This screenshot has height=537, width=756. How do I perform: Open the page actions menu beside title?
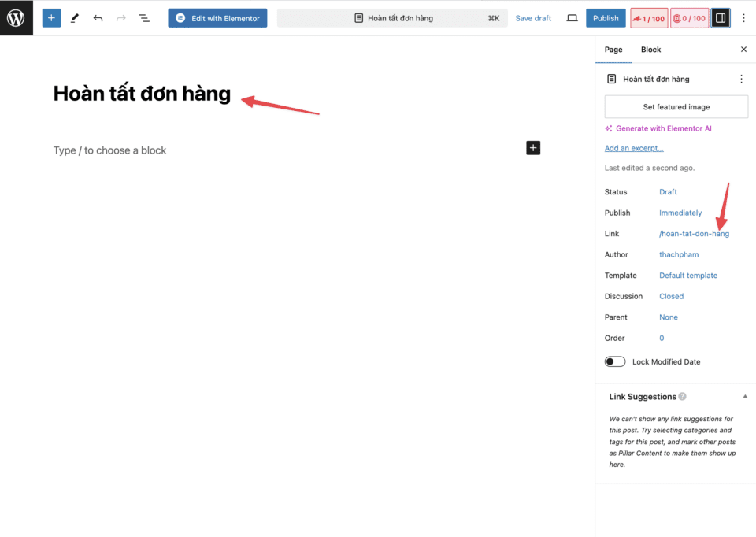740,79
